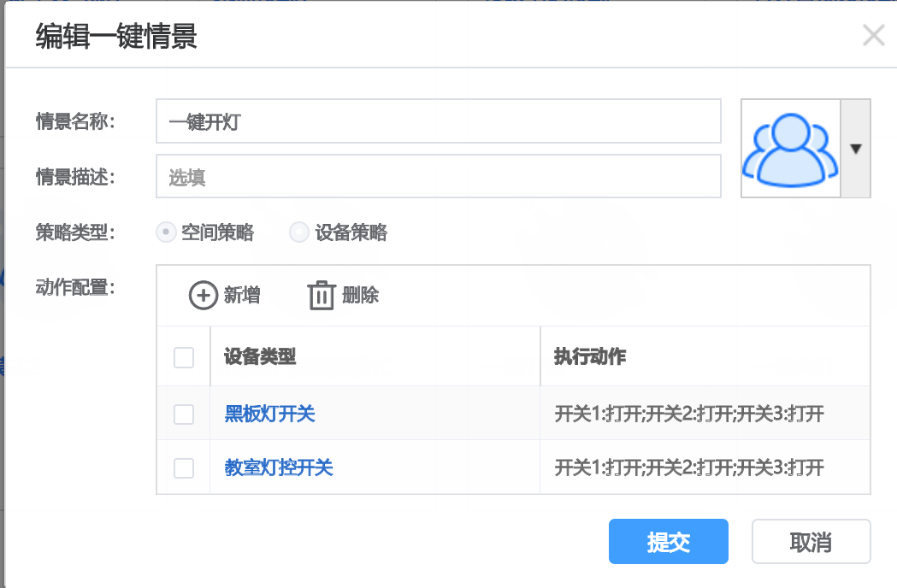Check the box for 教室灯控开关 row
The height and width of the screenshot is (588, 897).
click(184, 467)
